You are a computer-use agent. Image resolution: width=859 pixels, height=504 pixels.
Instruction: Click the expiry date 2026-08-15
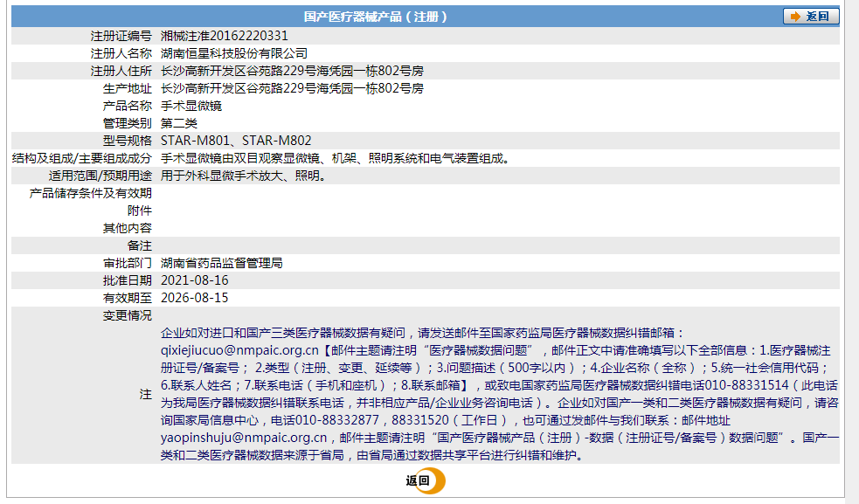195,298
